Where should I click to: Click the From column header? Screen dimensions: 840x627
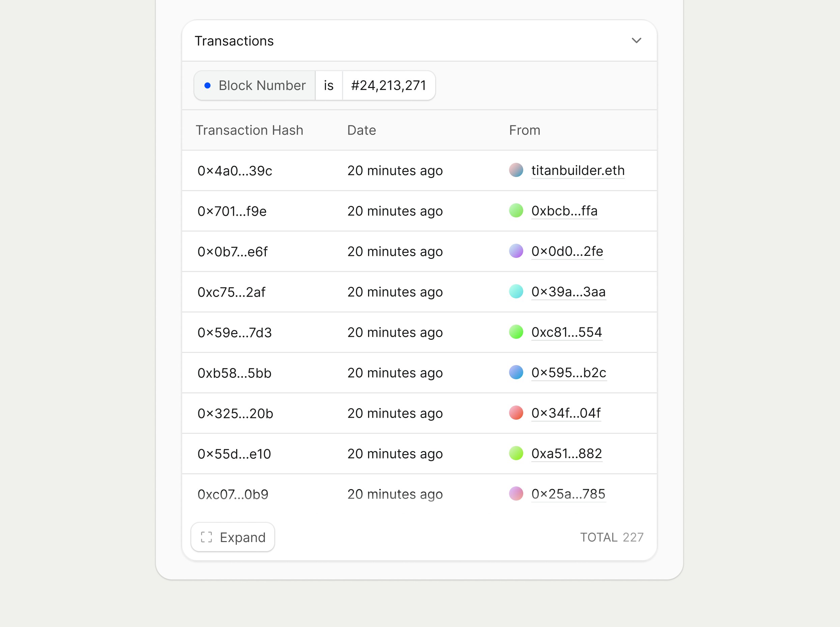(x=524, y=130)
